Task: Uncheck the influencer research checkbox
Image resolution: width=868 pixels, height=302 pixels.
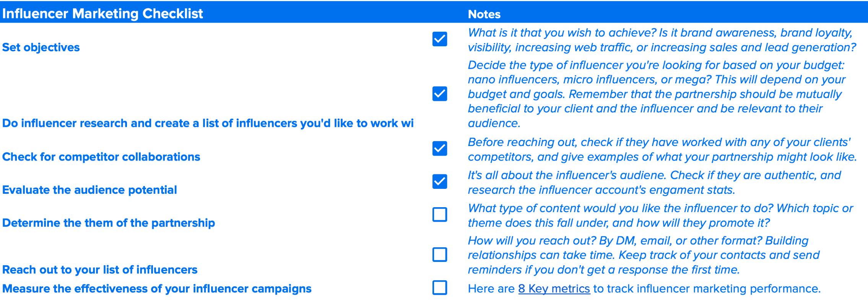Action: (440, 94)
